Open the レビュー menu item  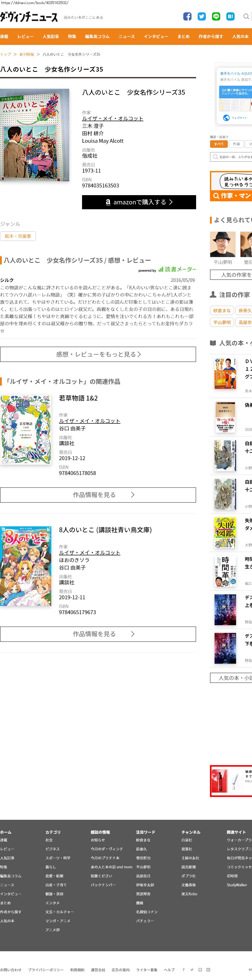25,36
